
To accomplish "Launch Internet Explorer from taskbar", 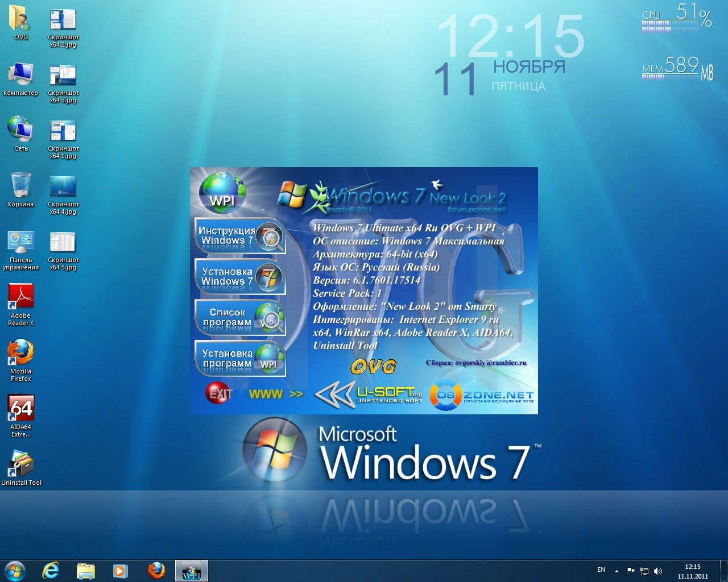I will tap(51, 571).
